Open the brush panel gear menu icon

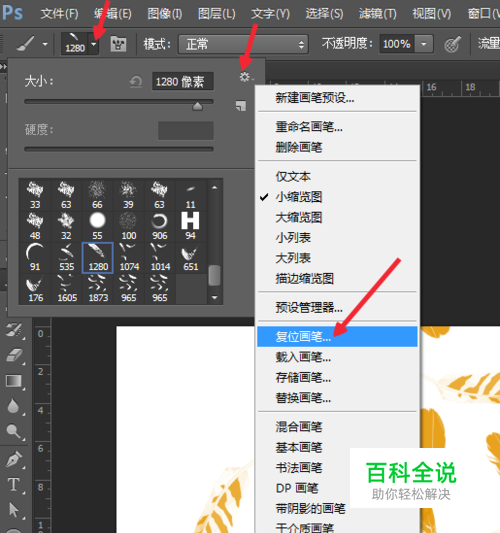[x=245, y=77]
